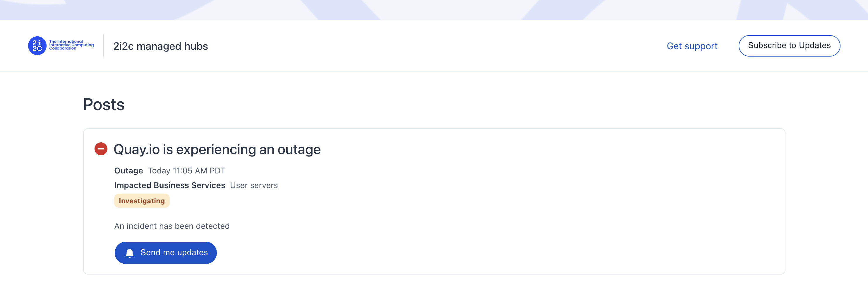Open the Get support link
Image resolution: width=868 pixels, height=300 pixels.
click(x=692, y=46)
